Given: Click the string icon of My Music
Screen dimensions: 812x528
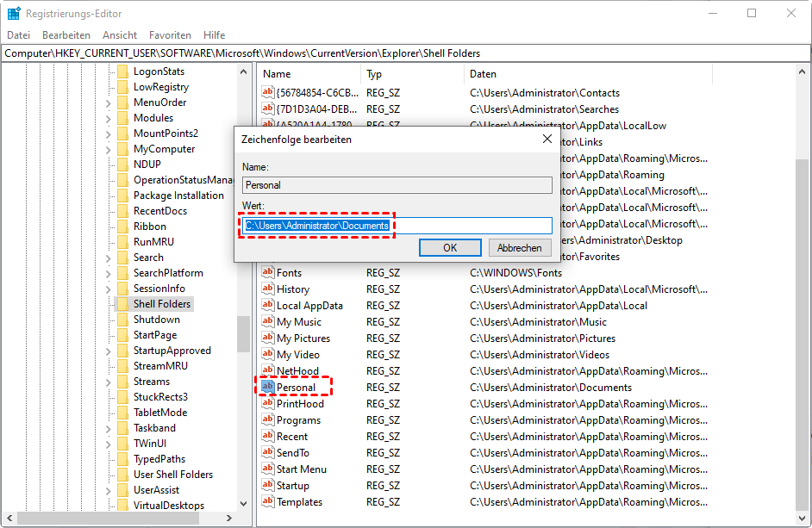Looking at the screenshot, I should pos(268,321).
